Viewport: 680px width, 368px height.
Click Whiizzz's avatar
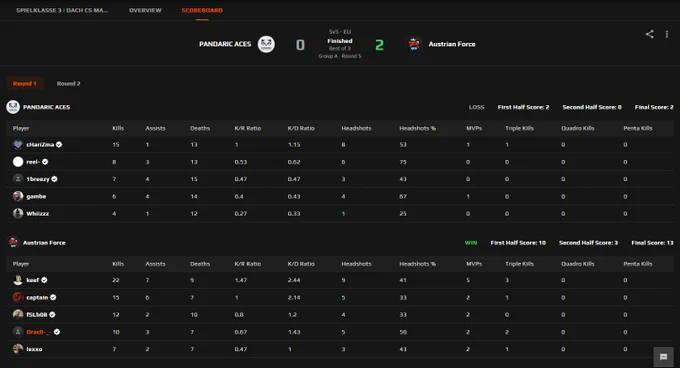[x=18, y=213]
